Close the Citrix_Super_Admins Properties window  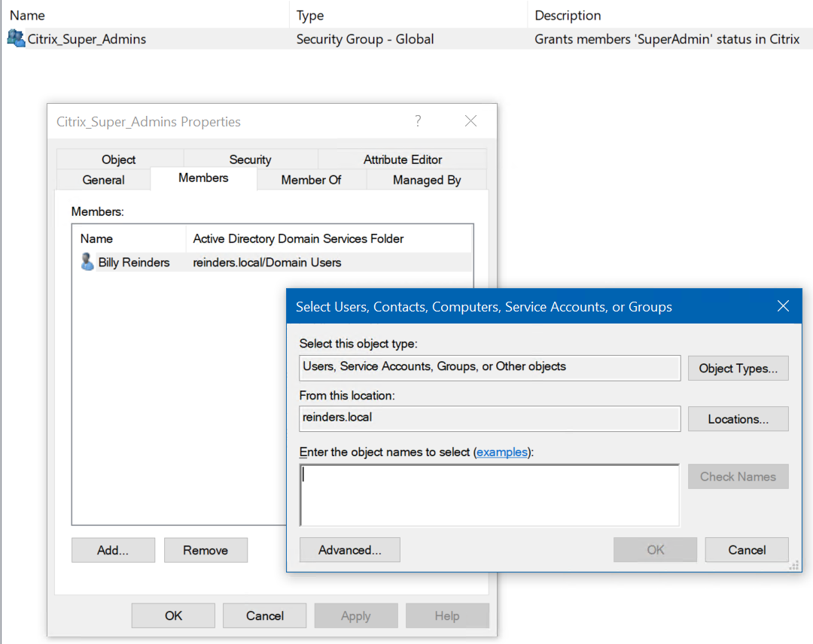click(470, 121)
